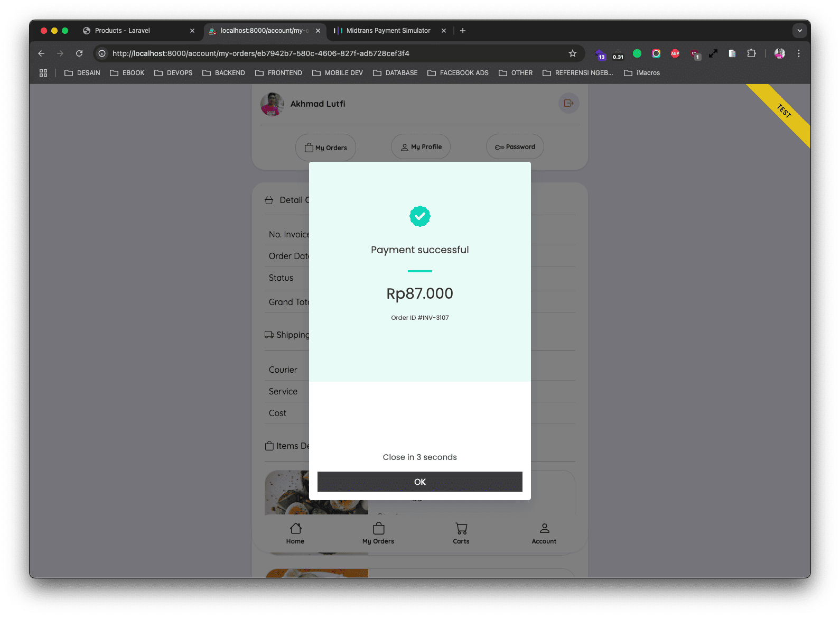Click the My Profile button
This screenshot has height=617, width=840.
tap(421, 147)
